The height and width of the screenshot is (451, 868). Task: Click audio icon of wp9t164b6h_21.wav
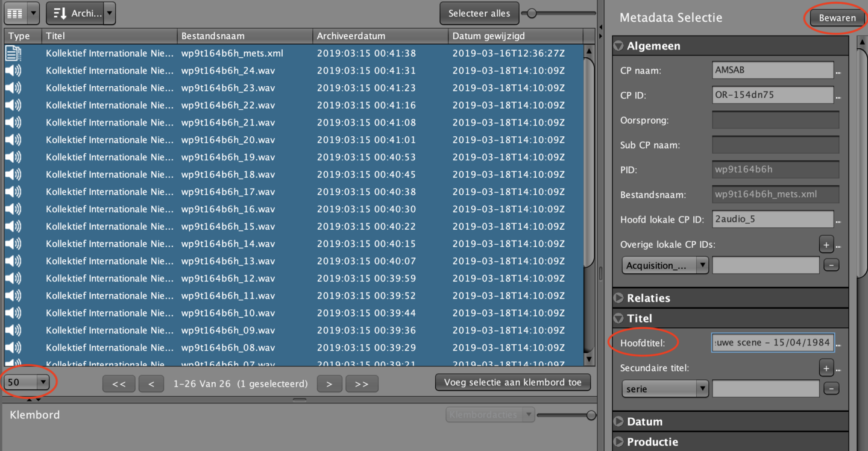tap(13, 122)
